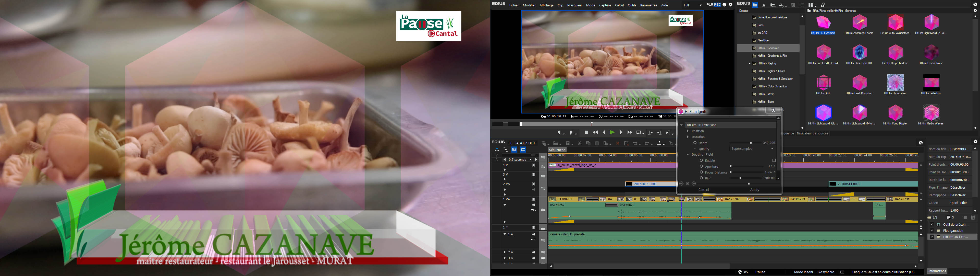
Task: Expand the 2 A audio track
Action: [x=505, y=252]
